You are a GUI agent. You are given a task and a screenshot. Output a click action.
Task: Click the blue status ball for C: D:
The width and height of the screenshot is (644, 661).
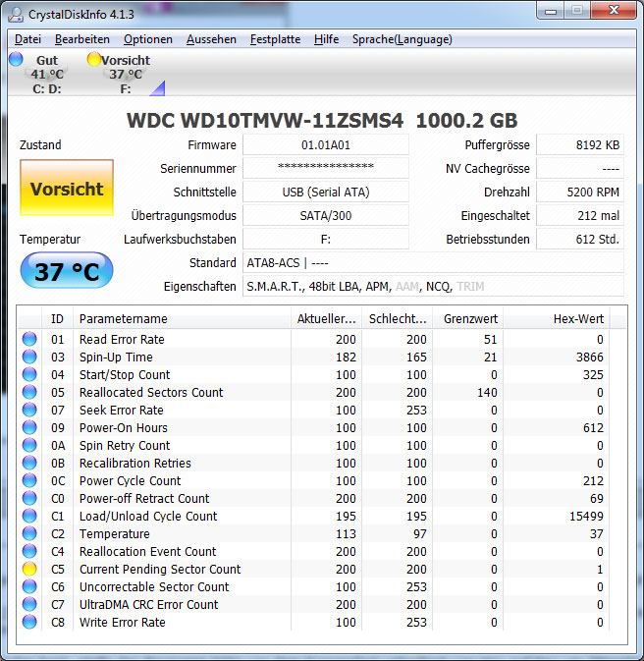point(16,59)
